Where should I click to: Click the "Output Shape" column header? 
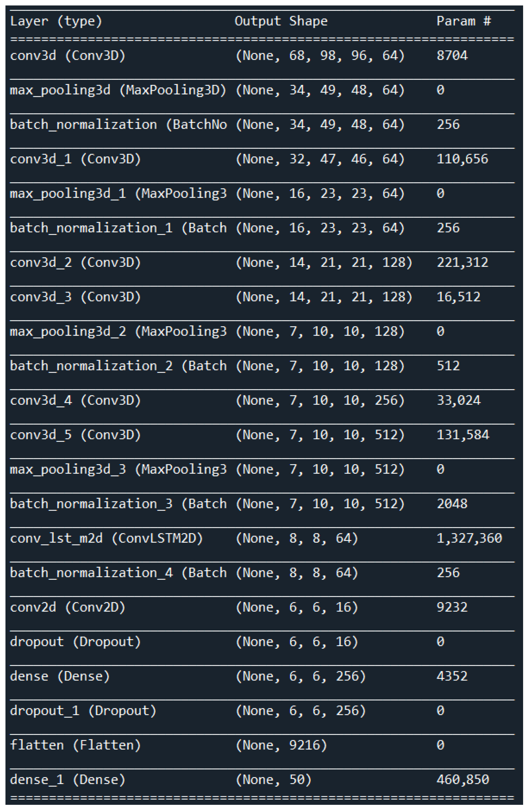[281, 22]
